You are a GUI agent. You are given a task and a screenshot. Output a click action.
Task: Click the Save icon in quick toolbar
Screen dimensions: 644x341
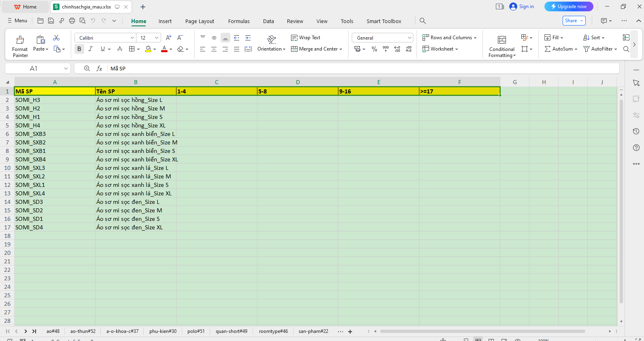pyautogui.click(x=51, y=21)
